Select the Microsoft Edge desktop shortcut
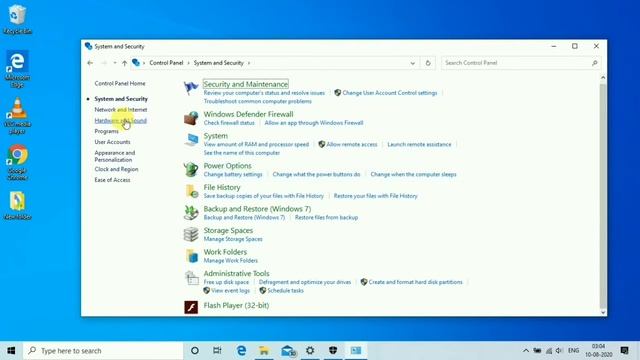640x360 pixels. click(17, 69)
